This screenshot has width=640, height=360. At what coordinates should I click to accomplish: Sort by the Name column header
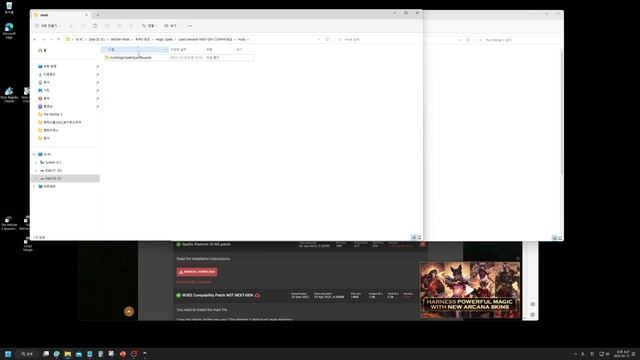click(135, 49)
